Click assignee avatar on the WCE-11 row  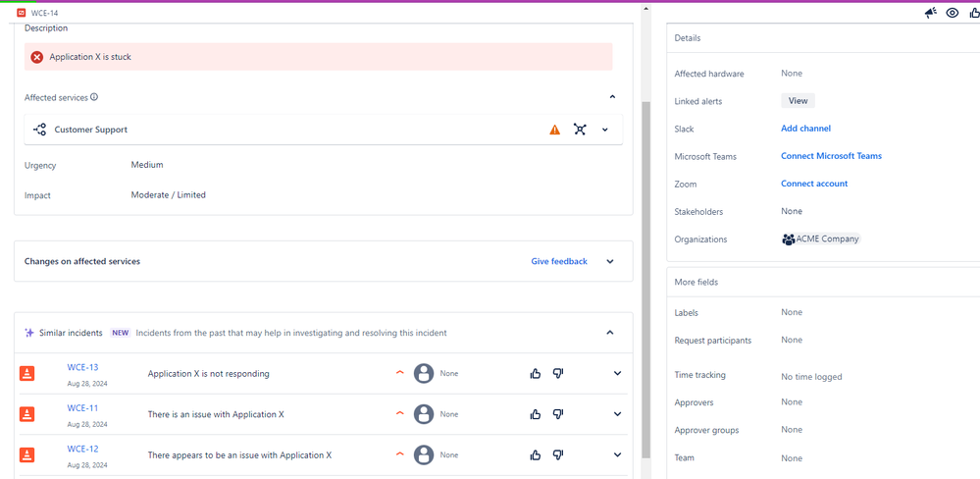(x=424, y=414)
